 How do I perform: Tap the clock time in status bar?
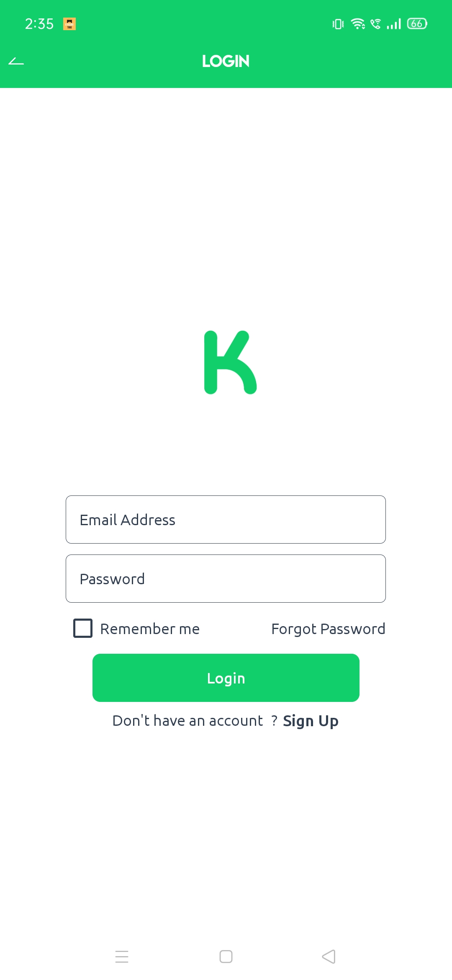39,24
